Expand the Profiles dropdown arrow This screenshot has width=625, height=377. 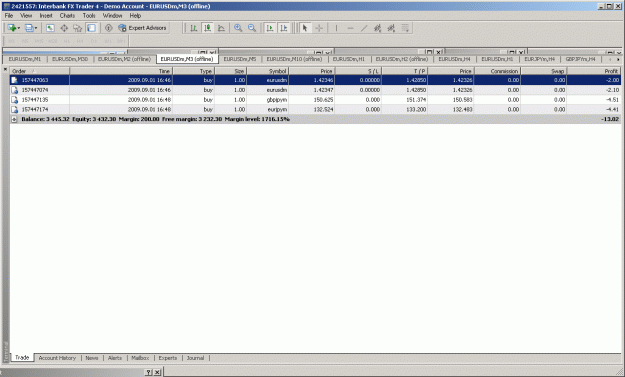[x=36, y=28]
